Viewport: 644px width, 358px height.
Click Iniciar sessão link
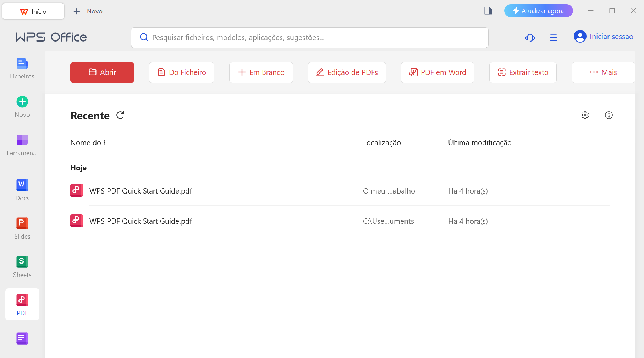pos(611,37)
